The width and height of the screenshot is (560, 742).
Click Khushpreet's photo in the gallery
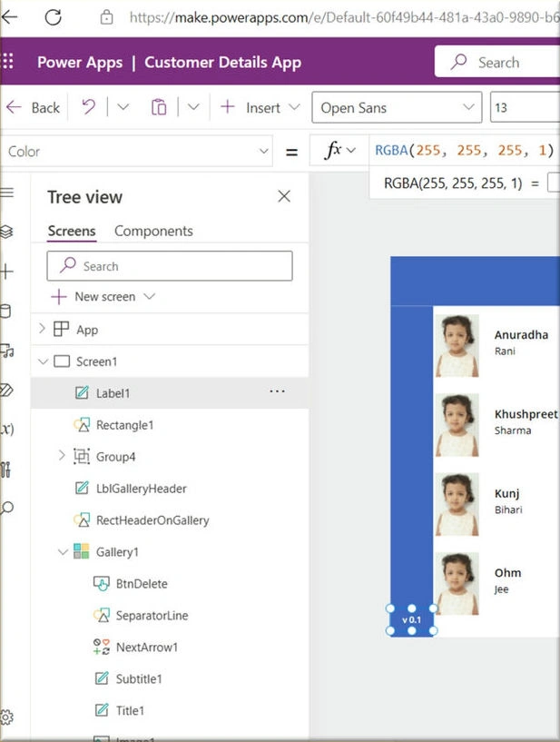(x=457, y=425)
